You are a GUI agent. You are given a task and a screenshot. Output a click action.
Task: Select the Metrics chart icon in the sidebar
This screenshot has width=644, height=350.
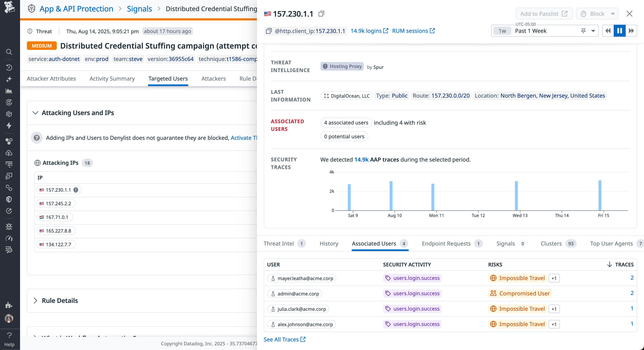pyautogui.click(x=9, y=91)
